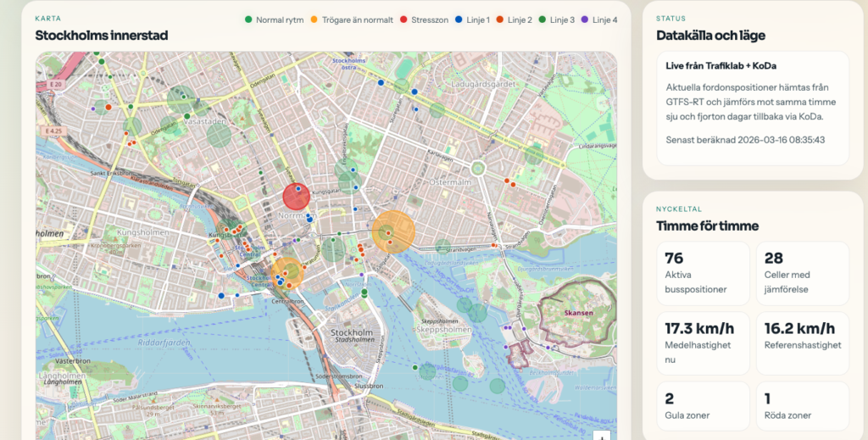Open the Gula zoner count card
868x440 pixels.
tap(703, 405)
